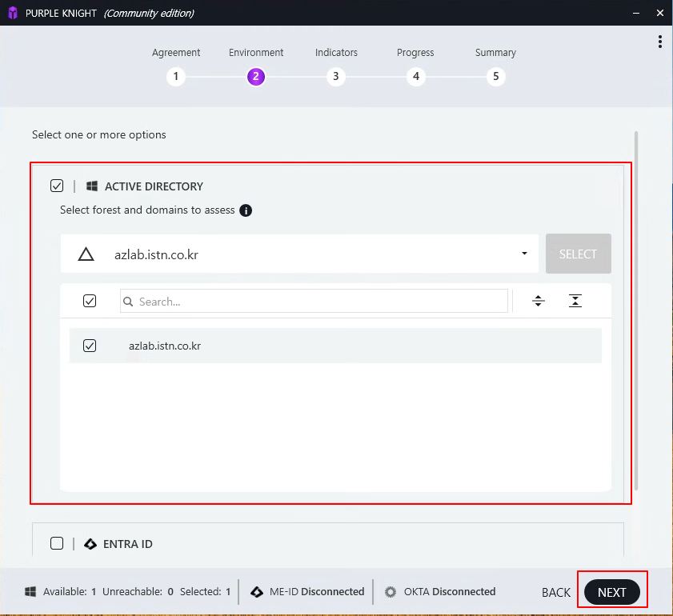Click the Entra ID diamond icon
Screen dimensions: 673x616
pos(90,544)
